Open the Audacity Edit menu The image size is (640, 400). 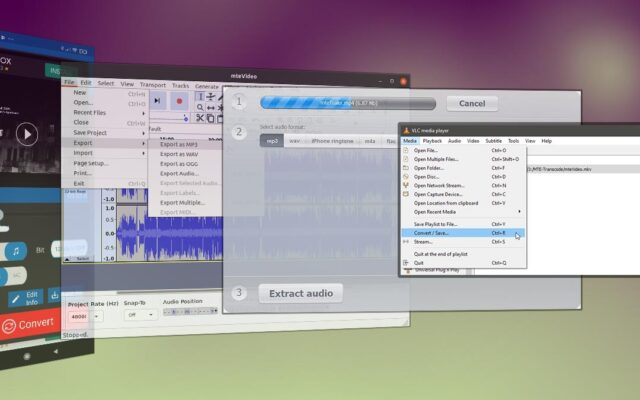[86, 82]
